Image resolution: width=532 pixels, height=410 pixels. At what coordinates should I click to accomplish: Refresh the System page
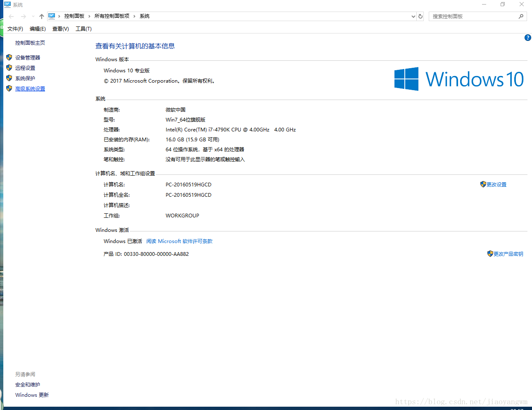point(420,17)
